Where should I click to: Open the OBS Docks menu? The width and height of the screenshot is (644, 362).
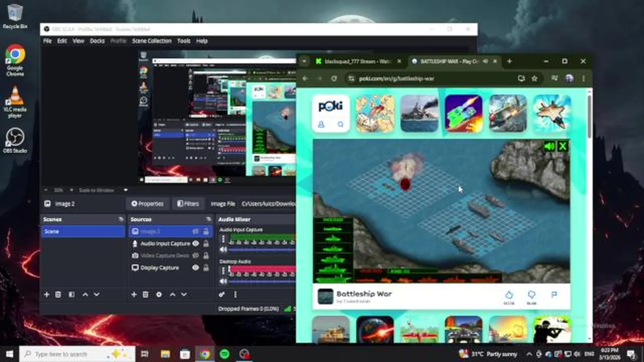(x=97, y=41)
